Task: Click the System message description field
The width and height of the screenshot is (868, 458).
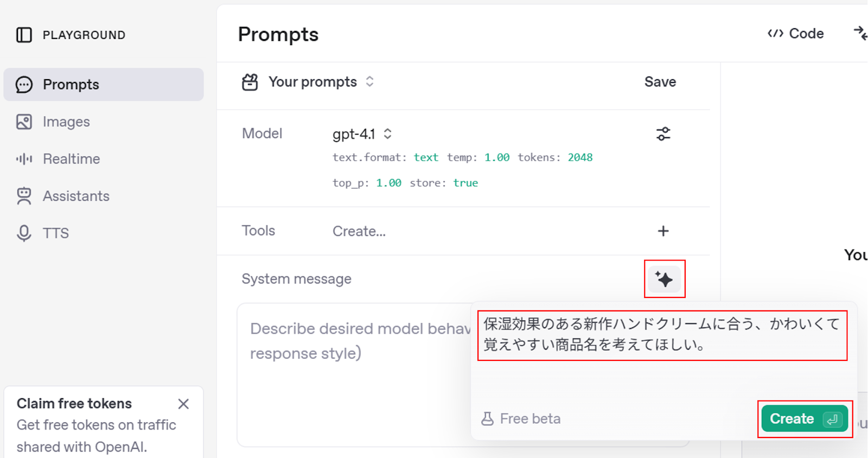Action: [358, 340]
